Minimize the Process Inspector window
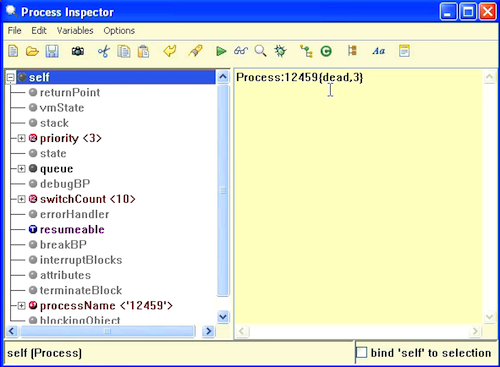The height and width of the screenshot is (367, 500). pyautogui.click(x=448, y=12)
